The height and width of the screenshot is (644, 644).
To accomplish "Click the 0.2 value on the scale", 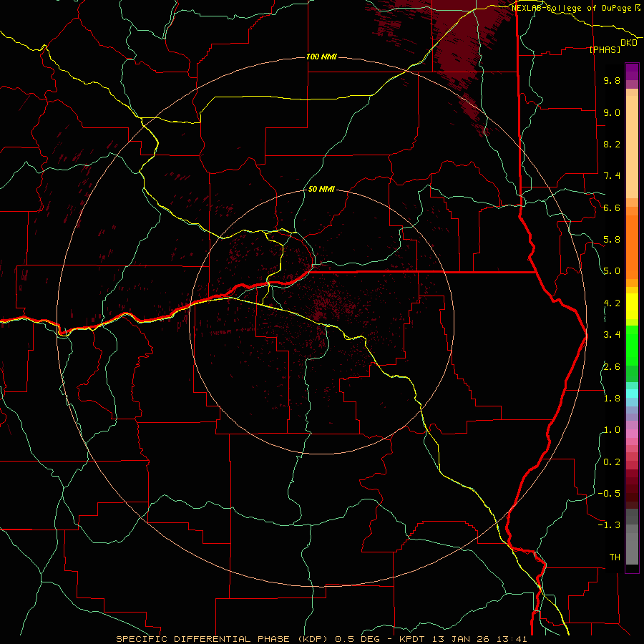I will point(612,462).
